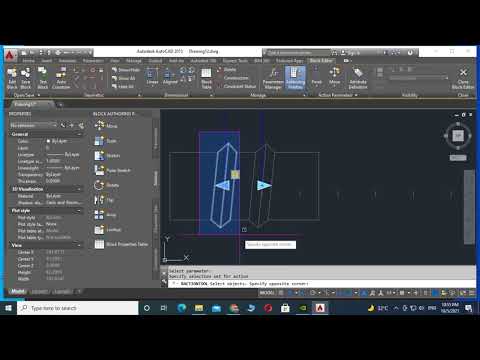The image size is (480, 360).
Task: Open the Block Table tool
Action: tap(206, 78)
